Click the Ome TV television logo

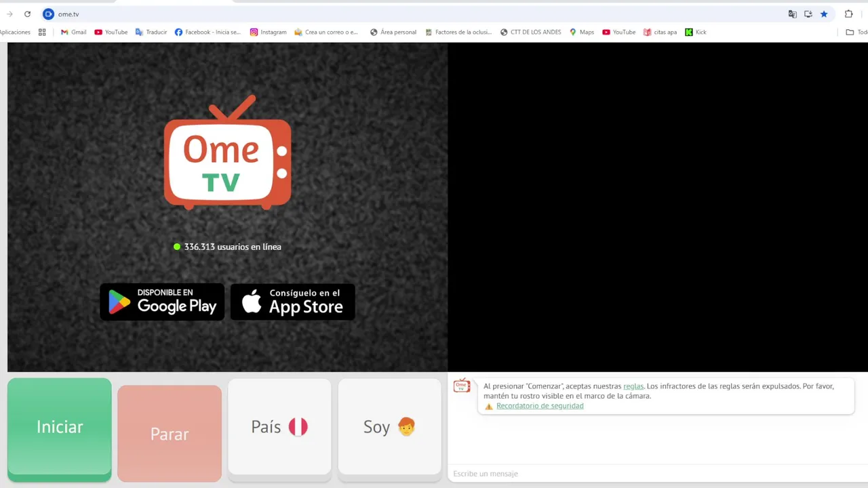click(x=228, y=152)
